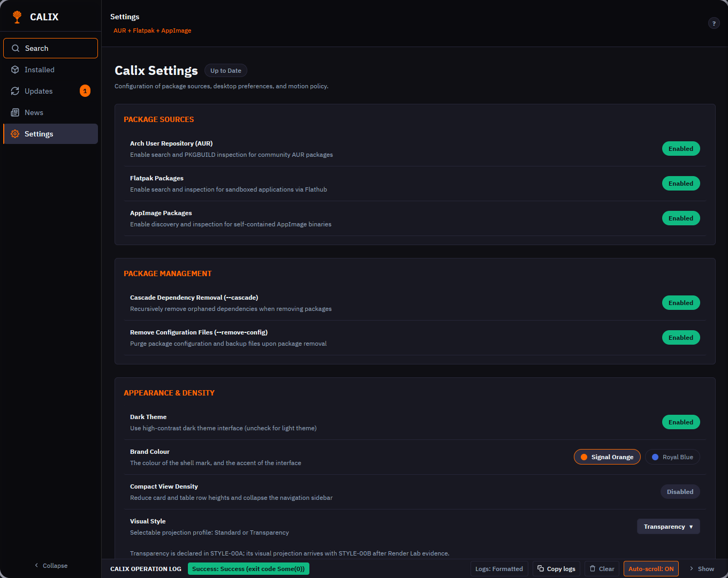Image resolution: width=728 pixels, height=578 pixels.
Task: Toggle AppImage Packages Enabled switch
Action: pos(681,218)
